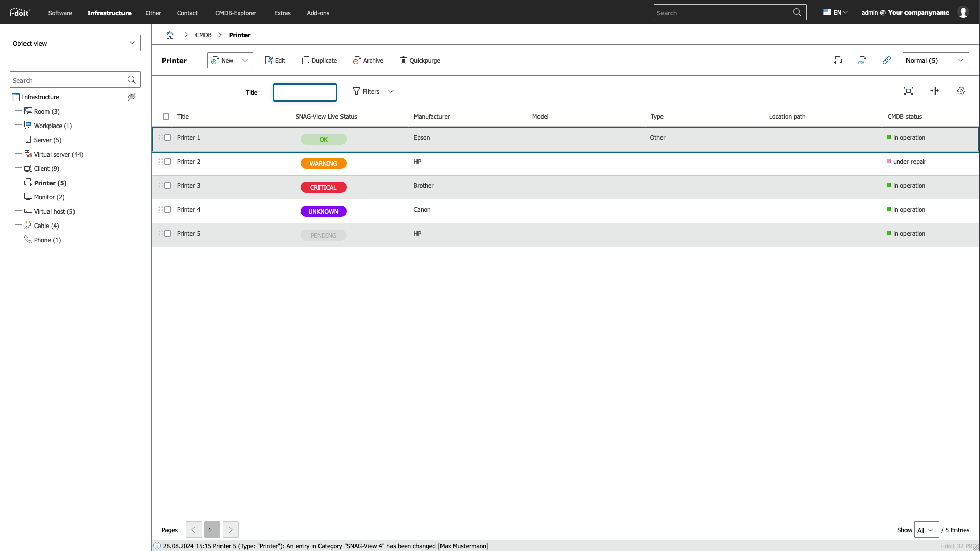
Task: Open the list settings gear icon
Action: (961, 91)
